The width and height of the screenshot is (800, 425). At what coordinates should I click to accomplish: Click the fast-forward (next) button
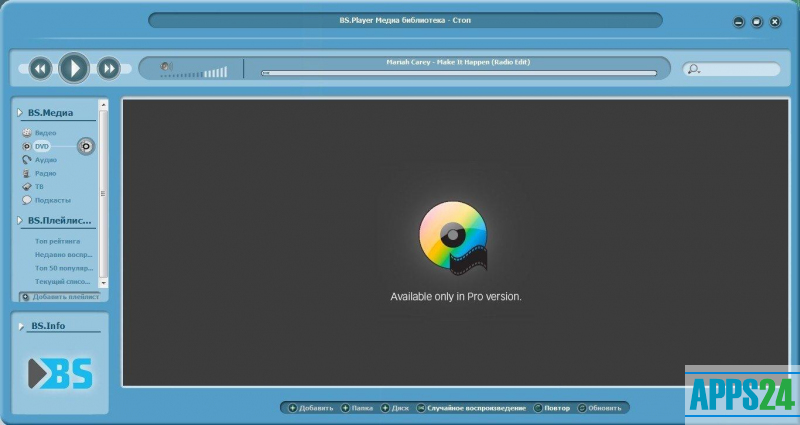(x=108, y=68)
